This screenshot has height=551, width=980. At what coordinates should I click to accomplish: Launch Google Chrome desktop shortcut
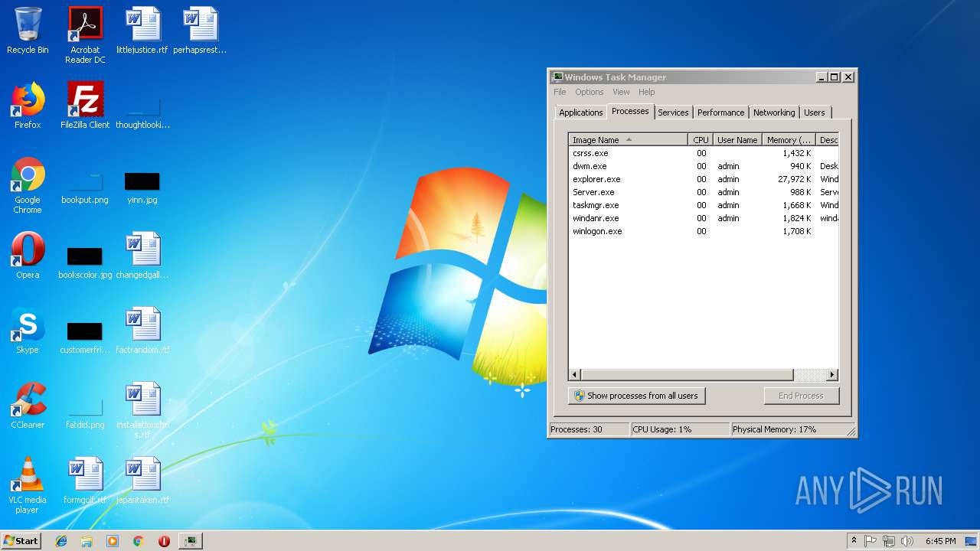coord(28,185)
